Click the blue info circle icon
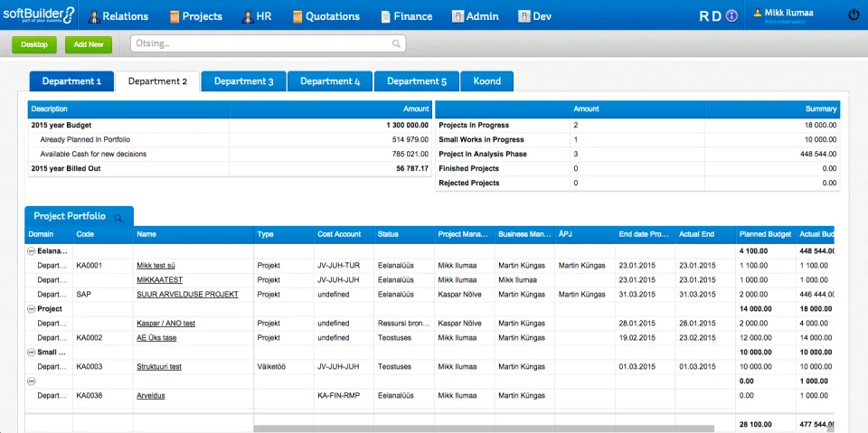 click(x=731, y=16)
